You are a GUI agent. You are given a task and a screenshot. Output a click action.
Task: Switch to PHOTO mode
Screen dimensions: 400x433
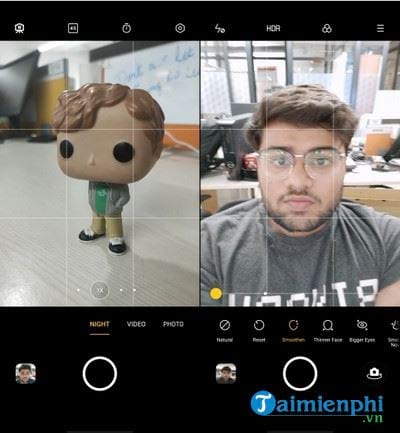173,324
